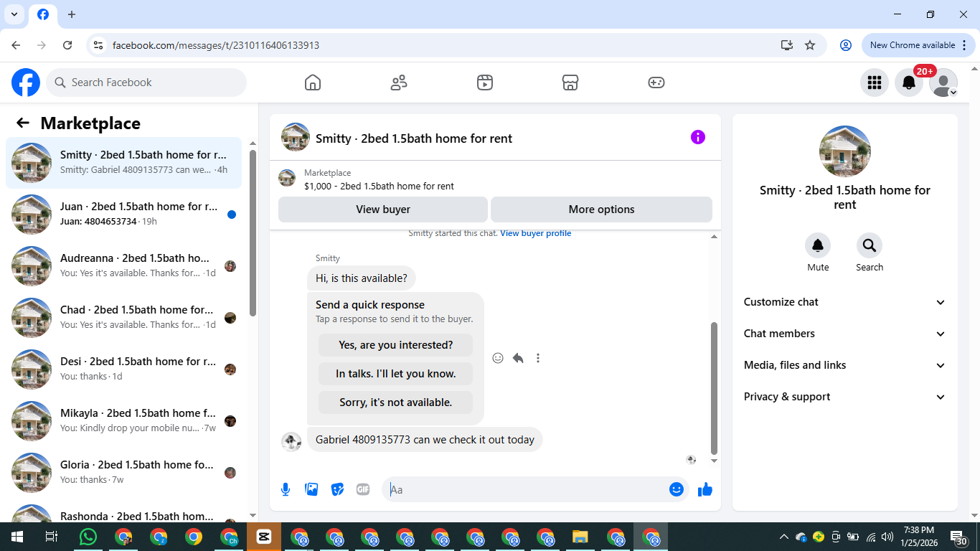This screenshot has width=980, height=551.
Task: Open Juan conversation in chat list
Action: tap(124, 215)
